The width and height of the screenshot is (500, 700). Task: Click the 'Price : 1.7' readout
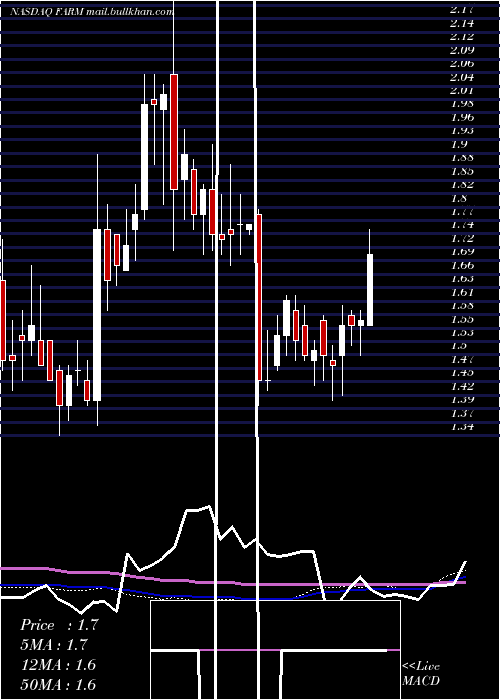pyautogui.click(x=59, y=625)
